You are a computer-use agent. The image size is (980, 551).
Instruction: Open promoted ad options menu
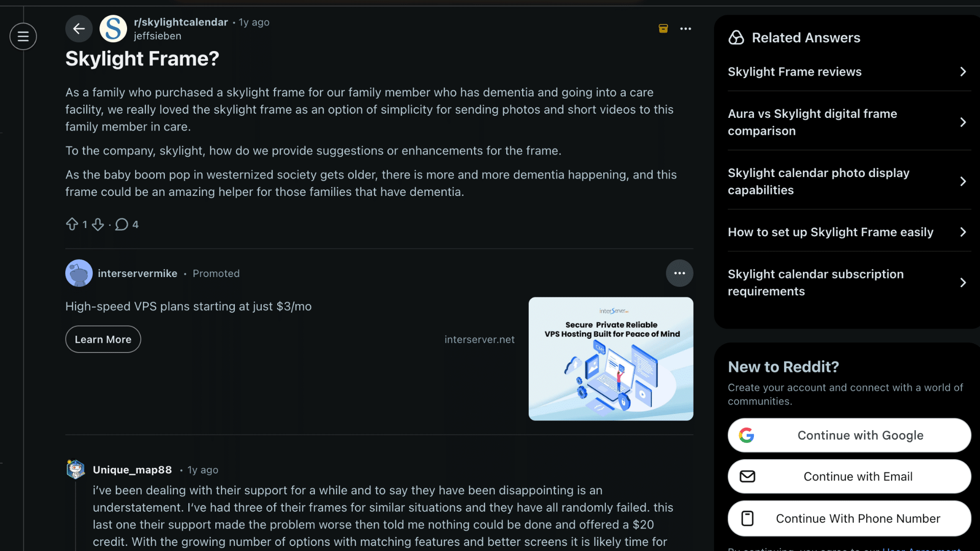tap(679, 273)
